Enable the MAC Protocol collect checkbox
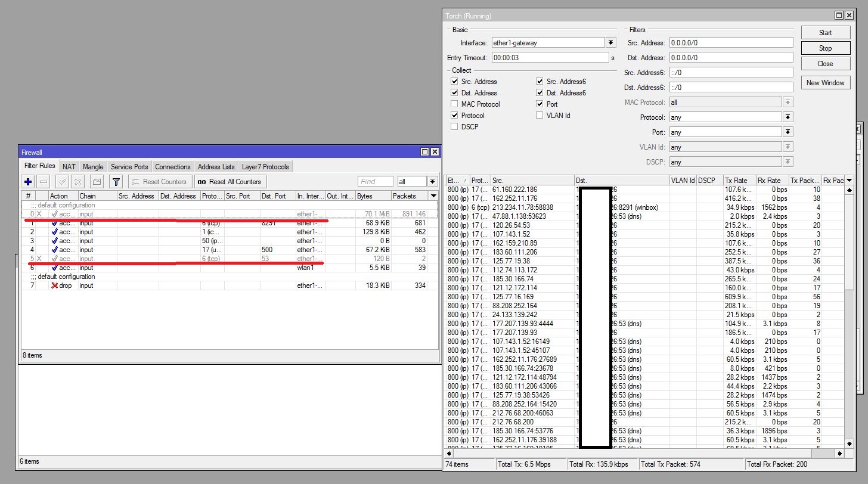Screen dimensions: 868x484 [454, 104]
